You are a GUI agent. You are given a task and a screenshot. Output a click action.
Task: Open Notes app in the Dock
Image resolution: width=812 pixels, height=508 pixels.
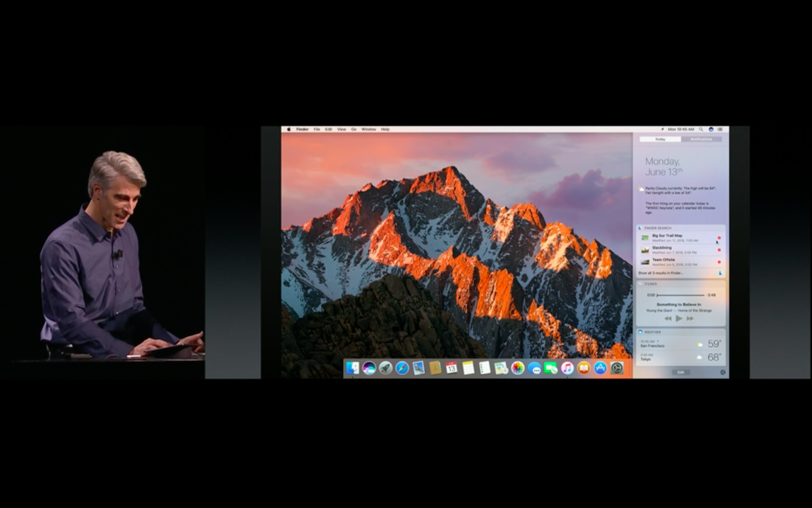click(468, 369)
